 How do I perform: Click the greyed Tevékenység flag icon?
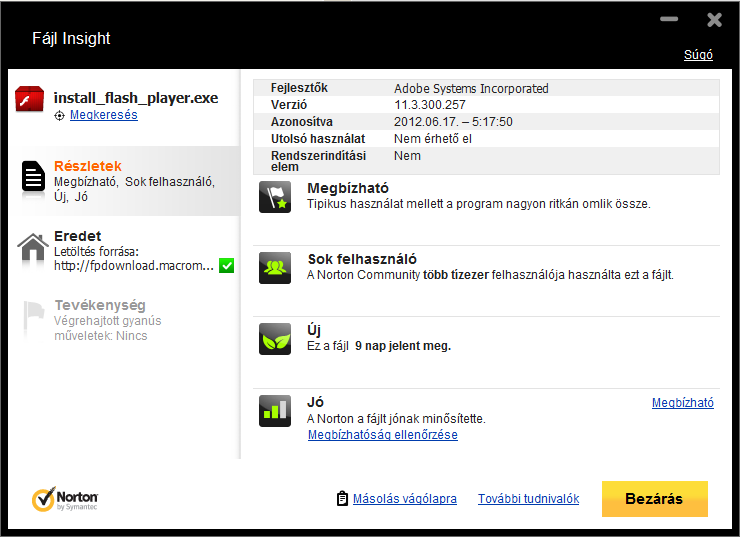pos(34,316)
